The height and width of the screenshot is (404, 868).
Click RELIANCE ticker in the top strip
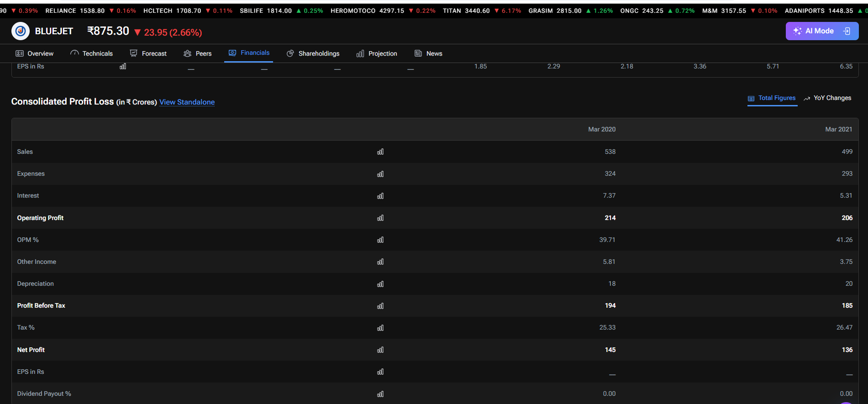point(90,10)
